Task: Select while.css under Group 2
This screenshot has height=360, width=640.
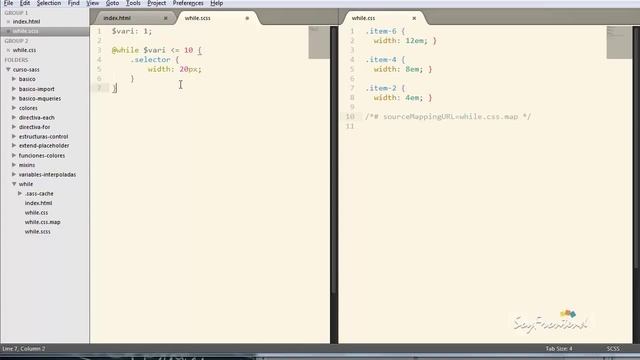Action: click(24, 50)
